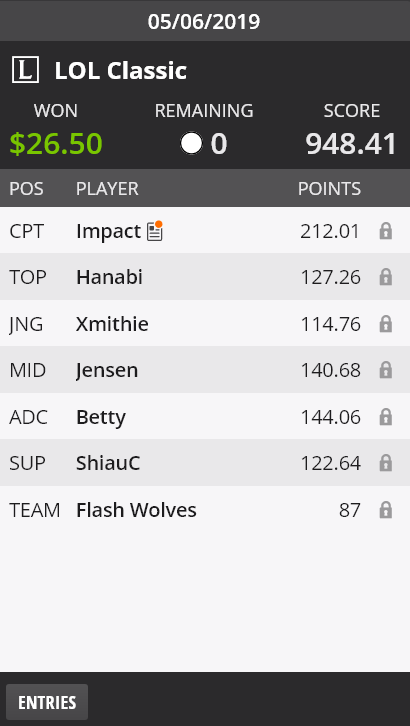The image size is (410, 726).
Task: Click the lock icon in Xmithie's row
Action: coord(385,324)
